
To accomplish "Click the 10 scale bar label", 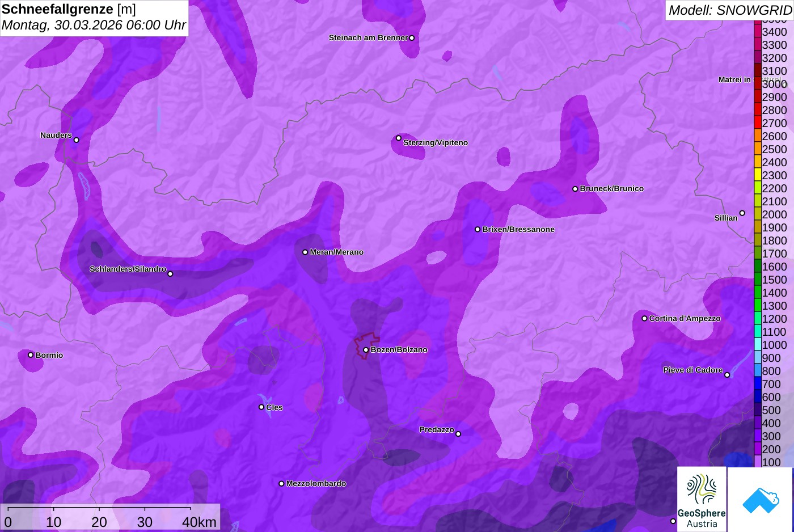I will (53, 522).
